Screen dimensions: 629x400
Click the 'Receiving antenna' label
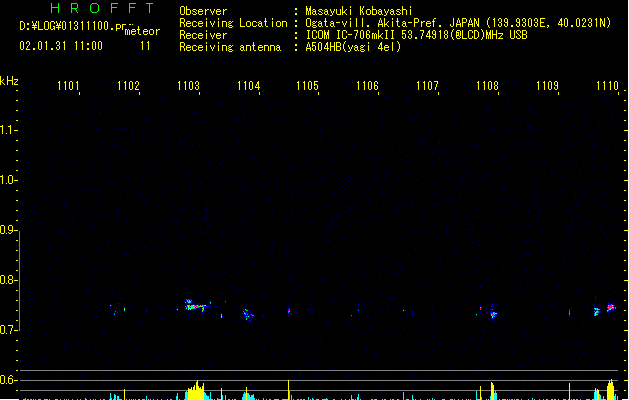230,47
